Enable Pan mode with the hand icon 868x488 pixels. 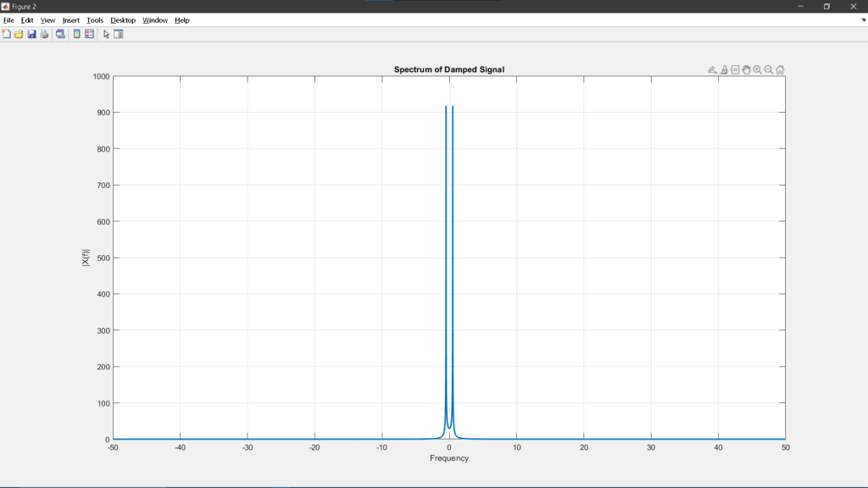(746, 69)
